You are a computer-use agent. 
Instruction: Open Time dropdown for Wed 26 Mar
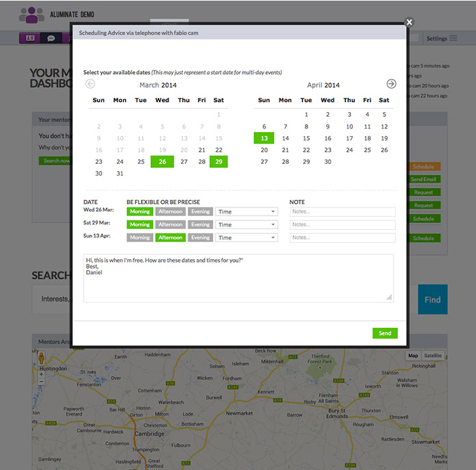click(x=246, y=212)
